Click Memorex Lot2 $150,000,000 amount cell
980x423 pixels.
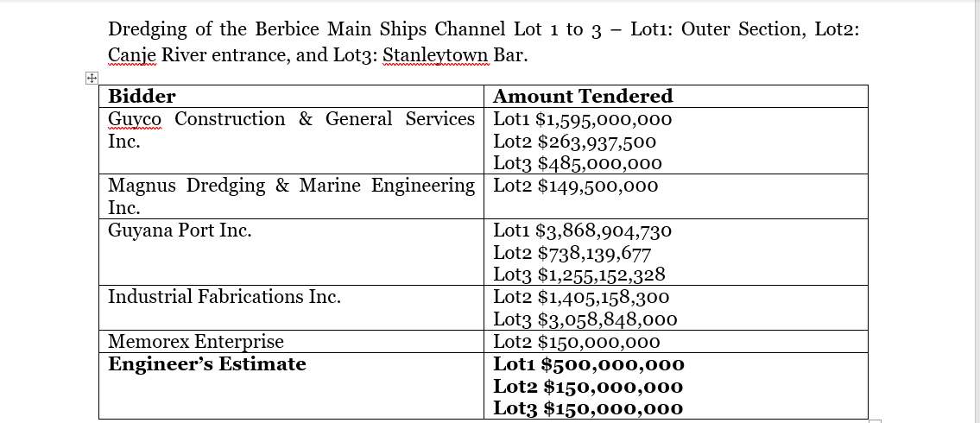tap(676, 341)
